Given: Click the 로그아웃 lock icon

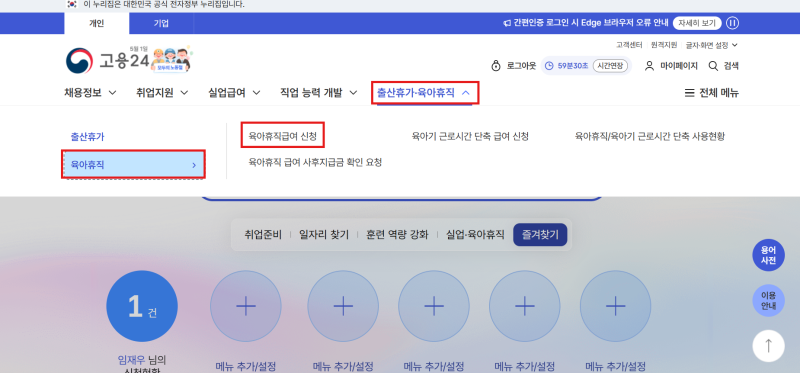Looking at the screenshot, I should [495, 66].
